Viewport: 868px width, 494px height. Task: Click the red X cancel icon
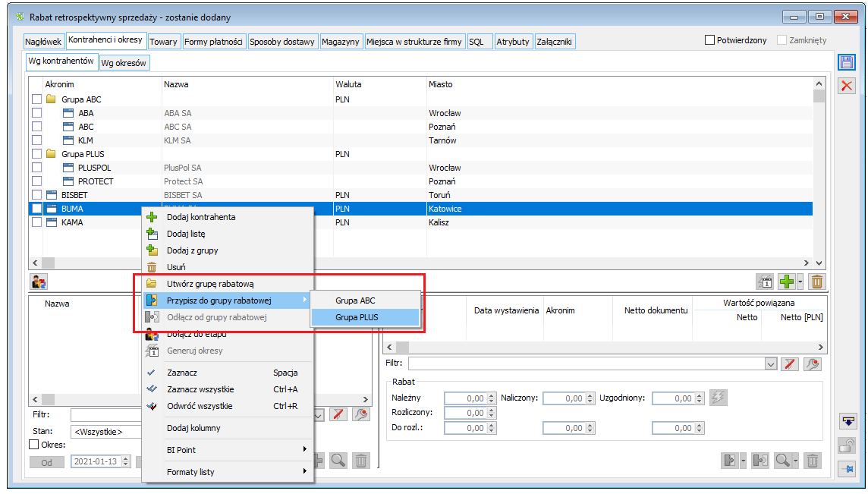[x=847, y=86]
